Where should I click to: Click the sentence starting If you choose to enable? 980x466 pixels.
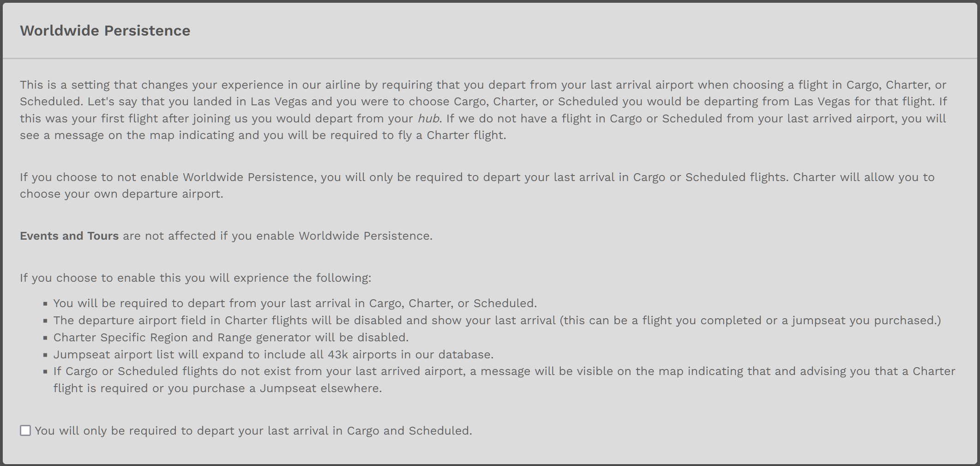[x=195, y=278]
